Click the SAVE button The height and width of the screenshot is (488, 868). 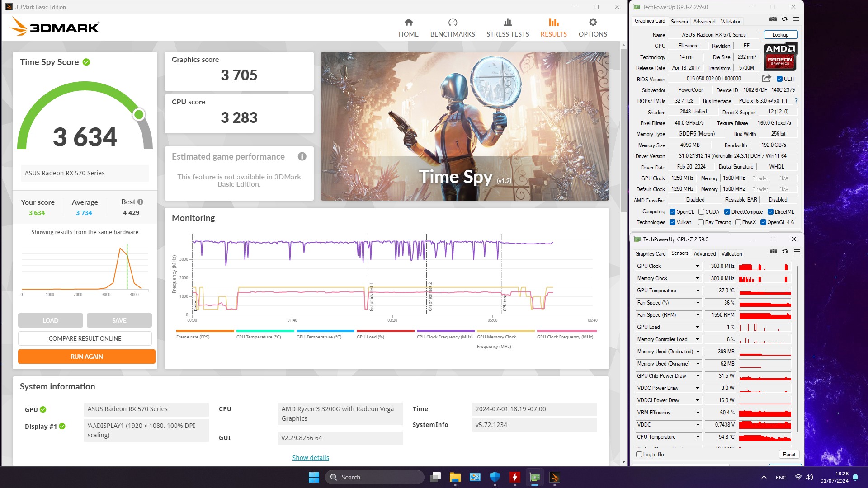pyautogui.click(x=119, y=320)
